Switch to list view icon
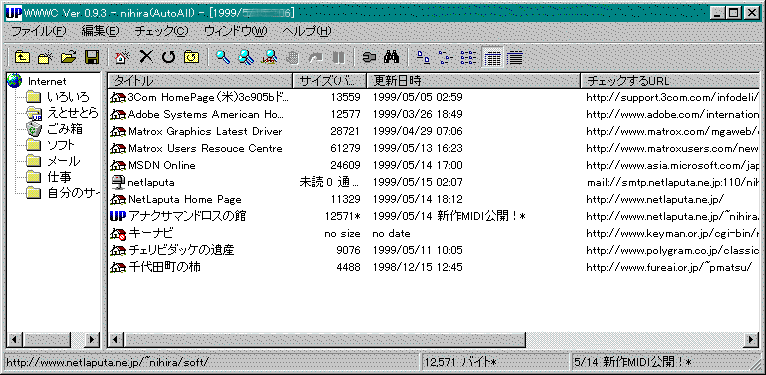 [468, 57]
